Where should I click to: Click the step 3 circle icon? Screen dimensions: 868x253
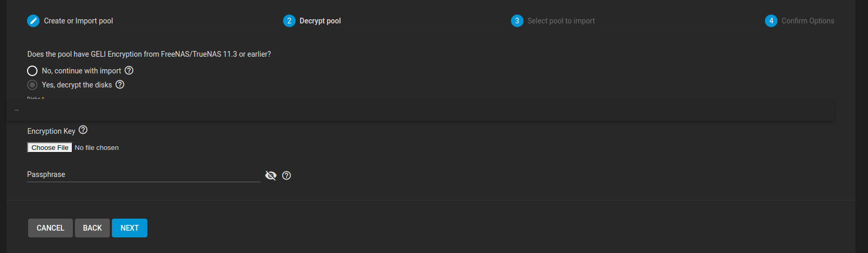tap(517, 21)
